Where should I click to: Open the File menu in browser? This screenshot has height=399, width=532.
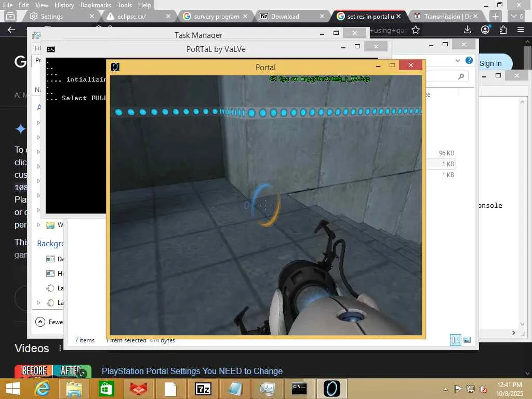coord(7,5)
